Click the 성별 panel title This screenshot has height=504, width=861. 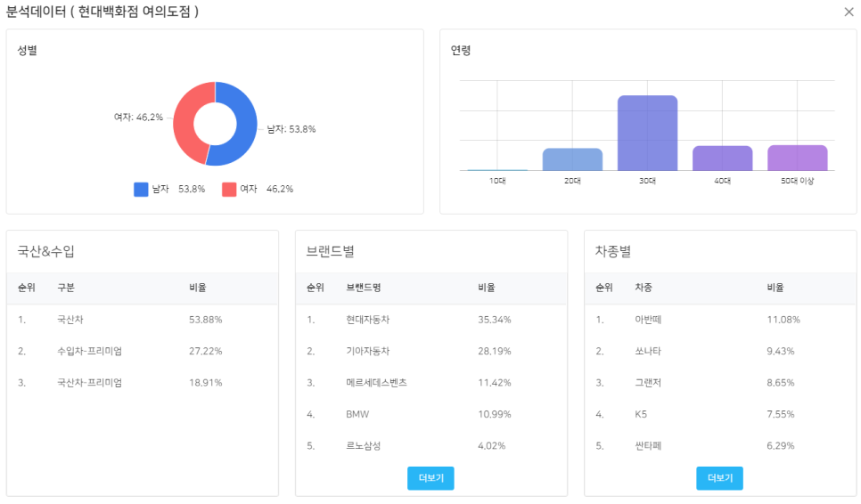coord(27,51)
